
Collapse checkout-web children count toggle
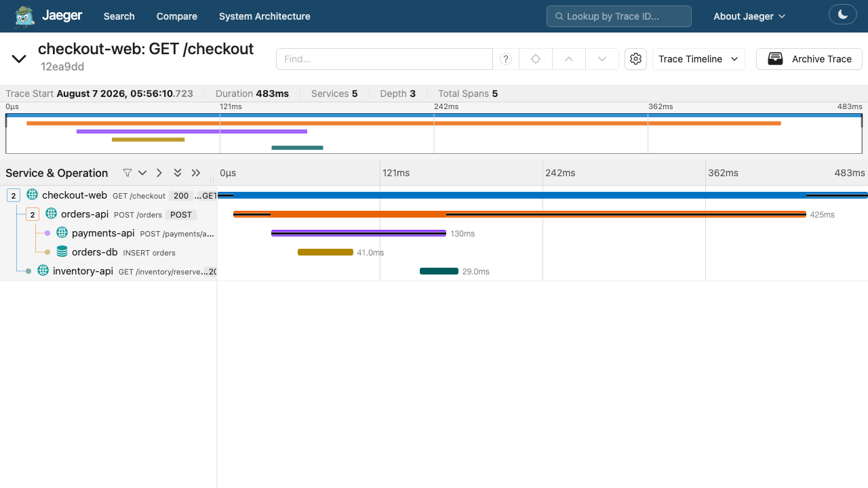(14, 195)
